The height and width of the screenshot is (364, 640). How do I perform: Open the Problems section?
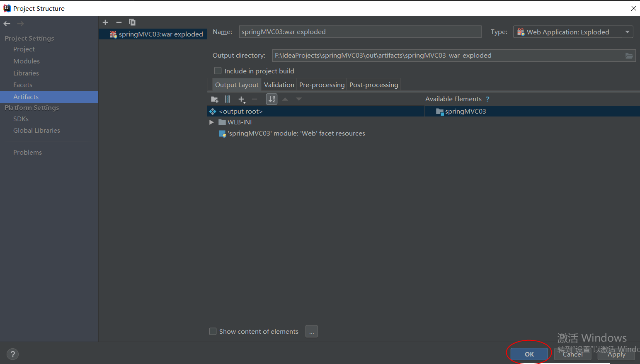click(x=27, y=153)
